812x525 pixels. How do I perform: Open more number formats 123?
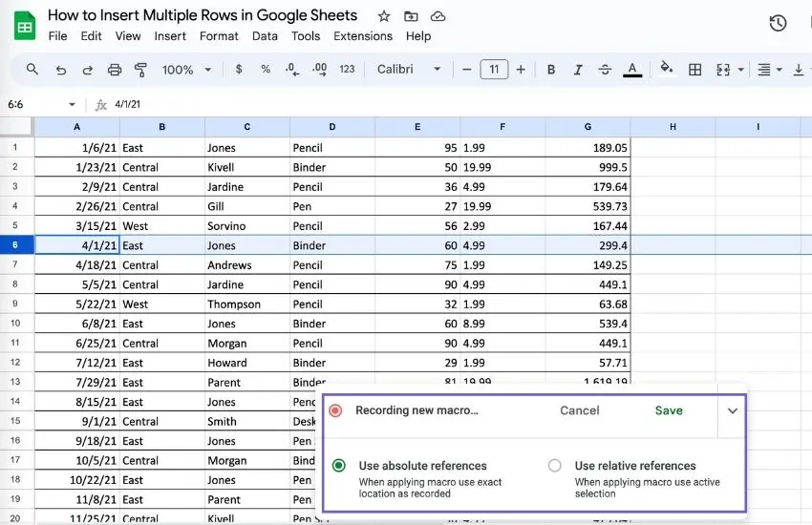(x=347, y=70)
